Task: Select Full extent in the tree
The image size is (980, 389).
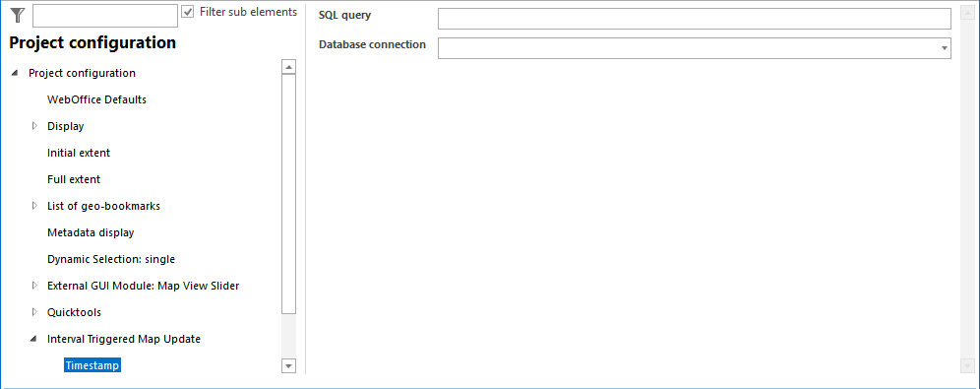Action: pyautogui.click(x=74, y=179)
